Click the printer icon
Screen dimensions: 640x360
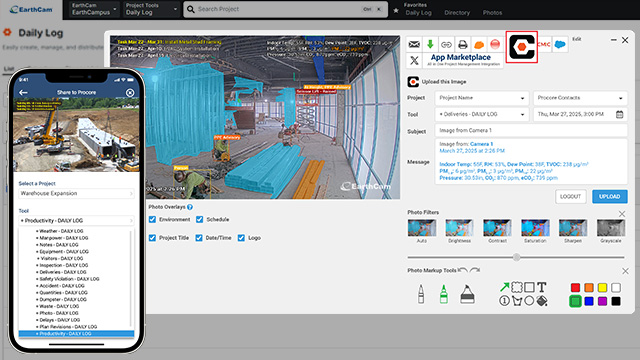coord(462,44)
